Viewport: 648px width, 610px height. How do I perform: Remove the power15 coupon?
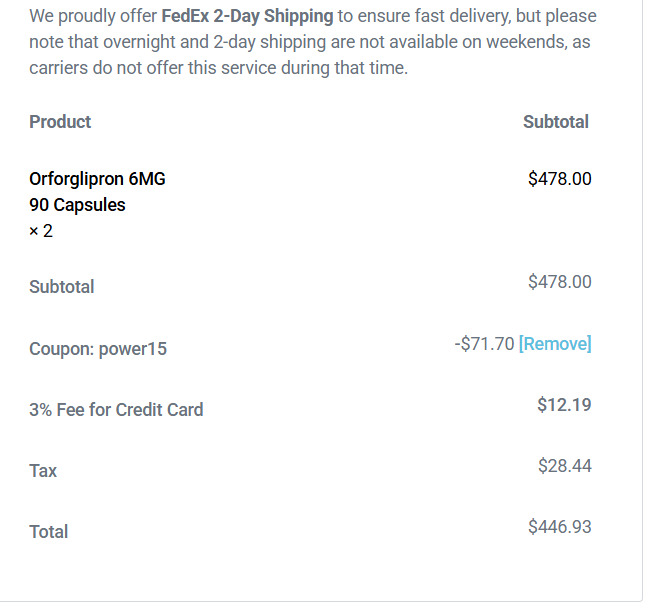(x=555, y=344)
